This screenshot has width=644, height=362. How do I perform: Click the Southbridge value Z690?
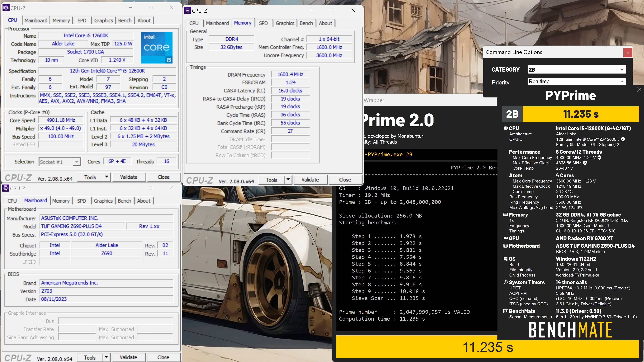pos(107,254)
